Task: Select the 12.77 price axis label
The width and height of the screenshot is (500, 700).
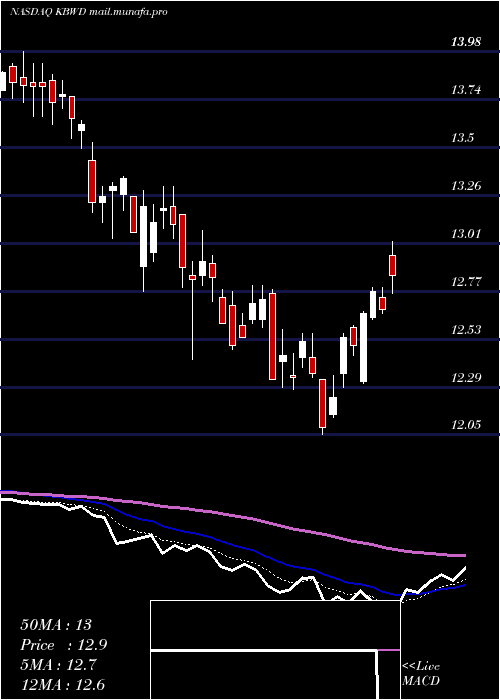Action: point(466,282)
